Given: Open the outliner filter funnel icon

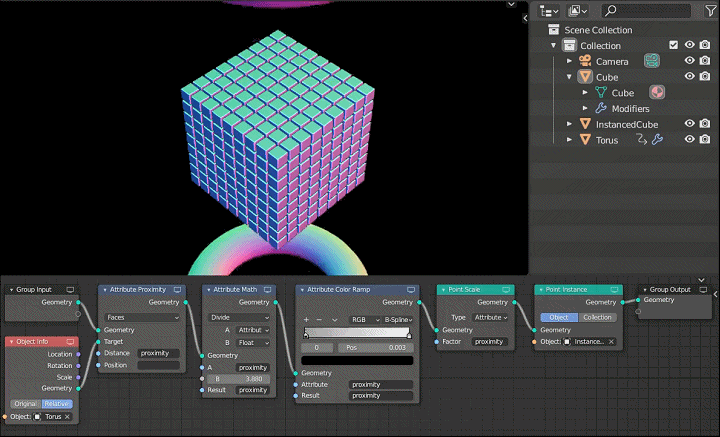Looking at the screenshot, I should click(711, 11).
